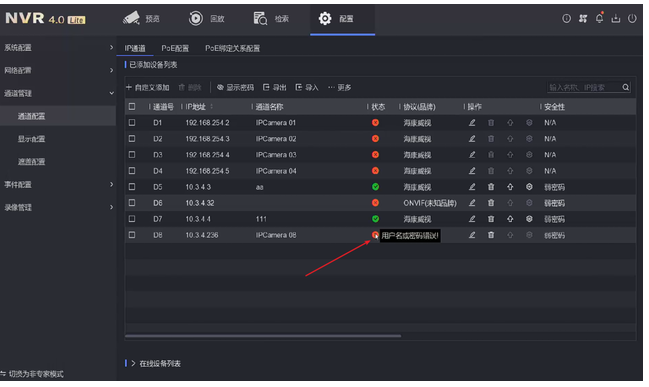Open the 回放 playback tab
The image size is (649, 387).
click(x=207, y=19)
